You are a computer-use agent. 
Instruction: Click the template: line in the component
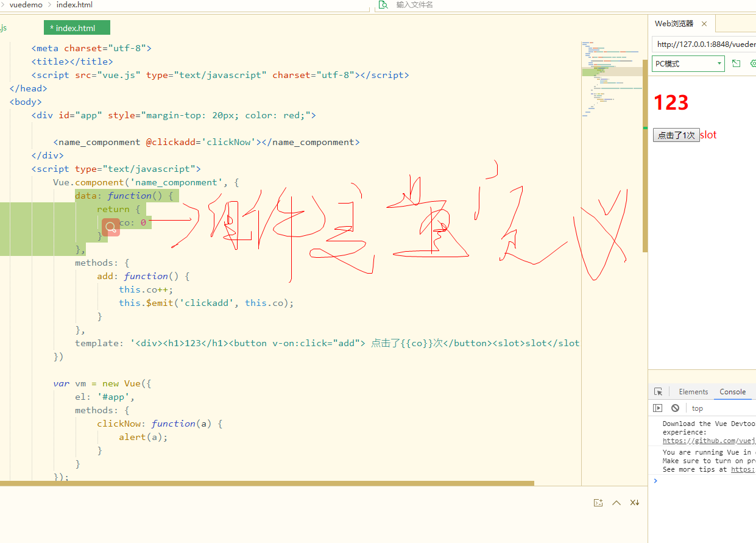coord(327,343)
